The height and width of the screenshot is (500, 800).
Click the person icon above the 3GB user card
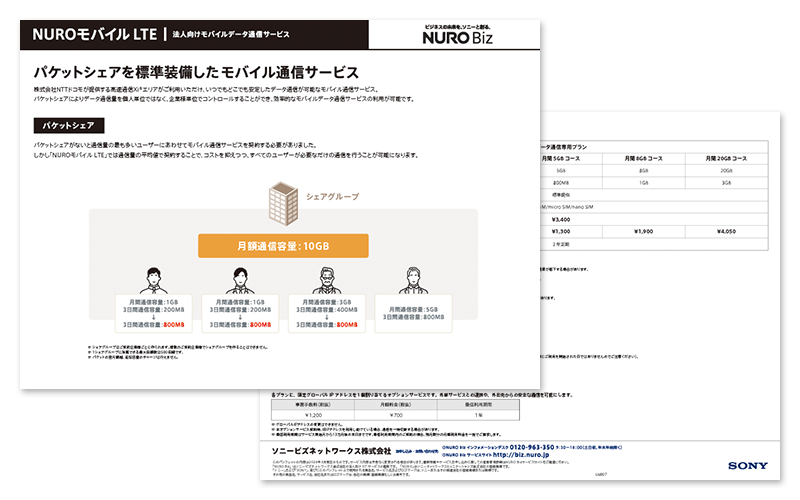point(327,280)
